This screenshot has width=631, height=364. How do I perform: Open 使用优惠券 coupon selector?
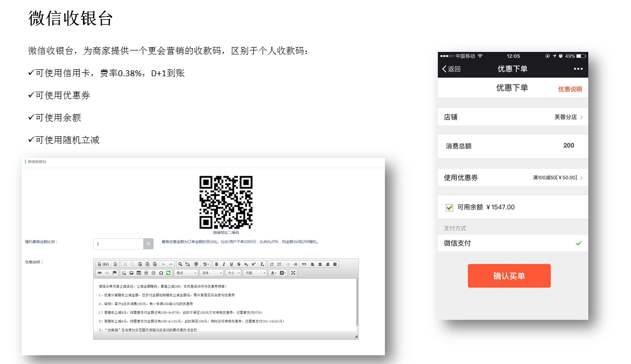tap(513, 178)
